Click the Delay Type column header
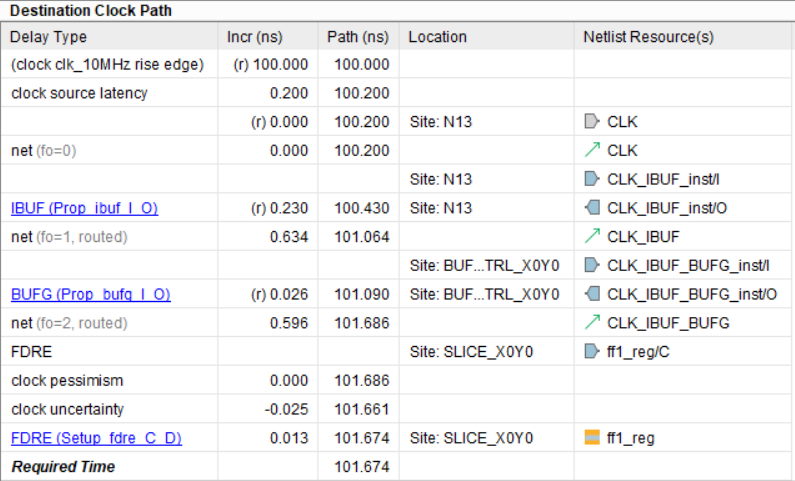 [48, 37]
